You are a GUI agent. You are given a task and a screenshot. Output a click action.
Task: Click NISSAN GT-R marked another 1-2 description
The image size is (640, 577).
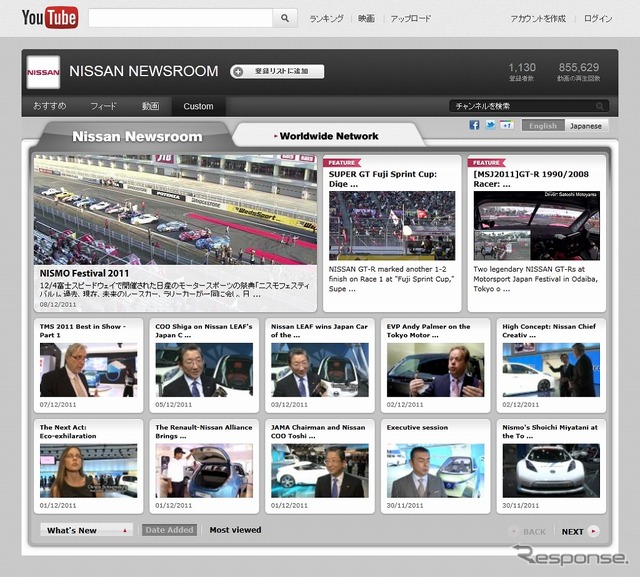(x=391, y=279)
